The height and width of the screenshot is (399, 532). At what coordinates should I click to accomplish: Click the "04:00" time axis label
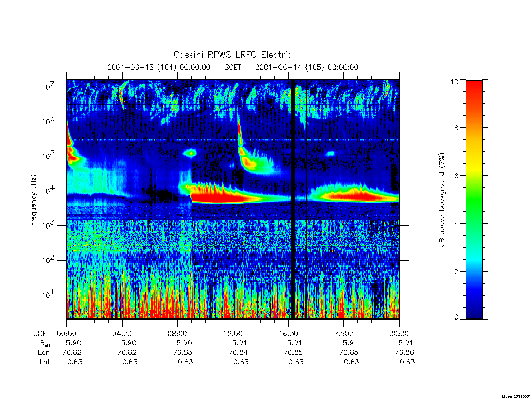122,334
